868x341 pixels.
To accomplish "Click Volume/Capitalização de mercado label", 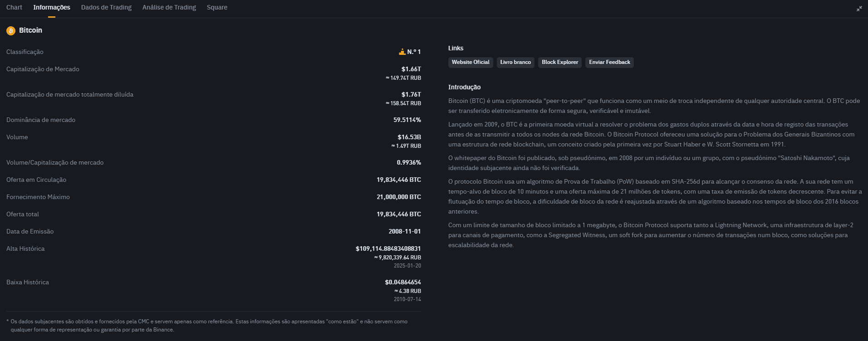I will [x=55, y=162].
